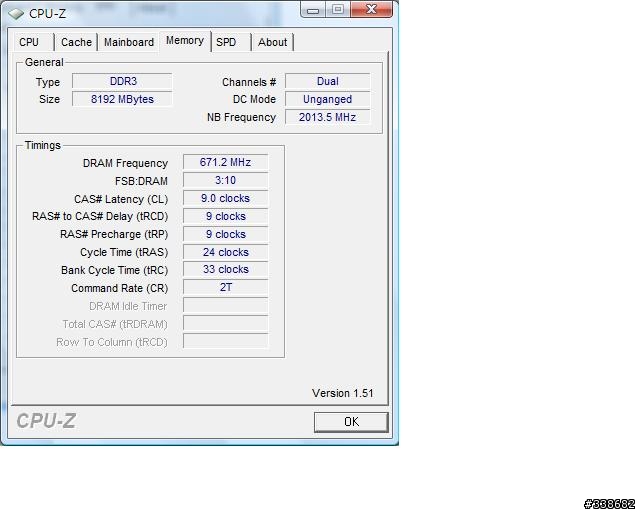Click the maximize button in title bar
This screenshot has width=640, height=512.
coord(338,9)
